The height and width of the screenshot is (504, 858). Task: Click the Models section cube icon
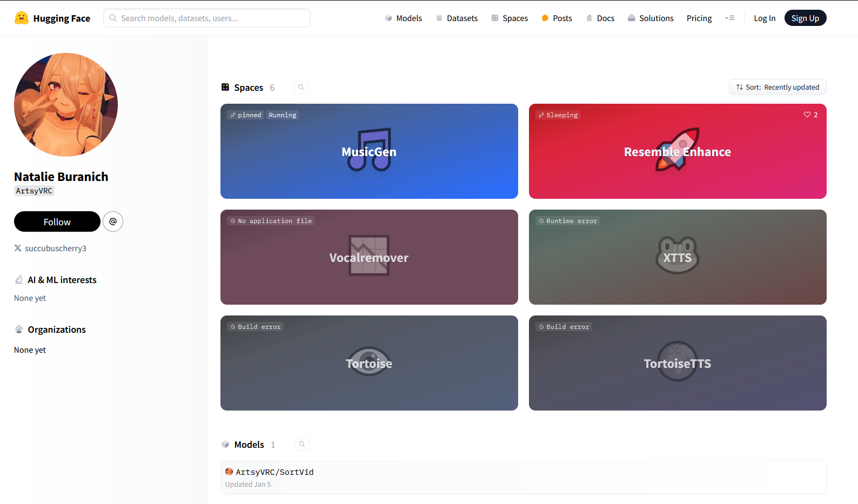225,444
